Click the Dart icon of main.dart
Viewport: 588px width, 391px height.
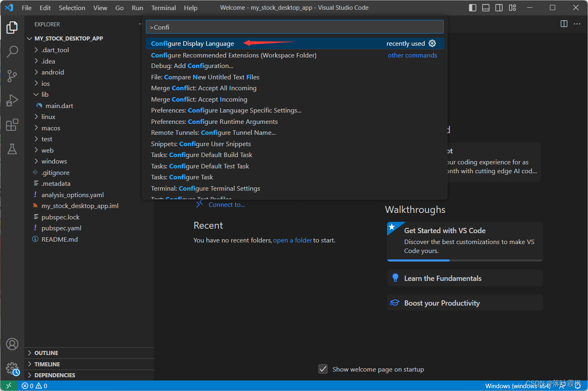(x=39, y=106)
